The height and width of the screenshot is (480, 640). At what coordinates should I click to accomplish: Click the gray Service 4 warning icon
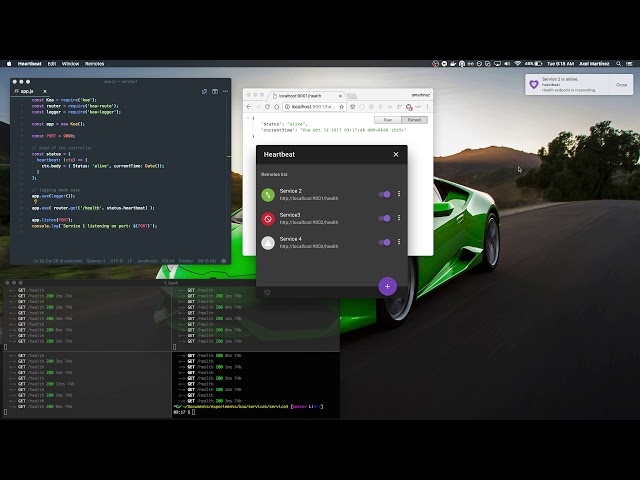[x=268, y=243]
